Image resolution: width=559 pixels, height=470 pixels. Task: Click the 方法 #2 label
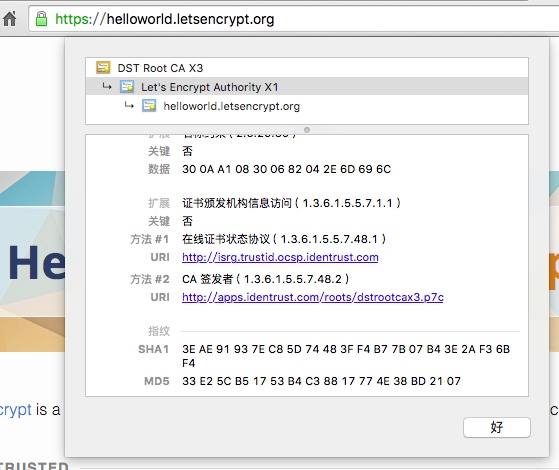click(x=150, y=279)
